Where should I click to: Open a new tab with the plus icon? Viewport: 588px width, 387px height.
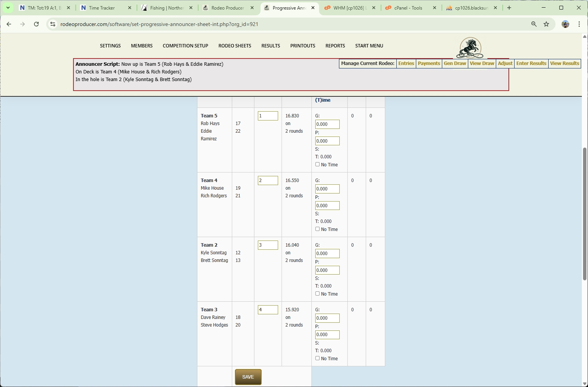(509, 8)
